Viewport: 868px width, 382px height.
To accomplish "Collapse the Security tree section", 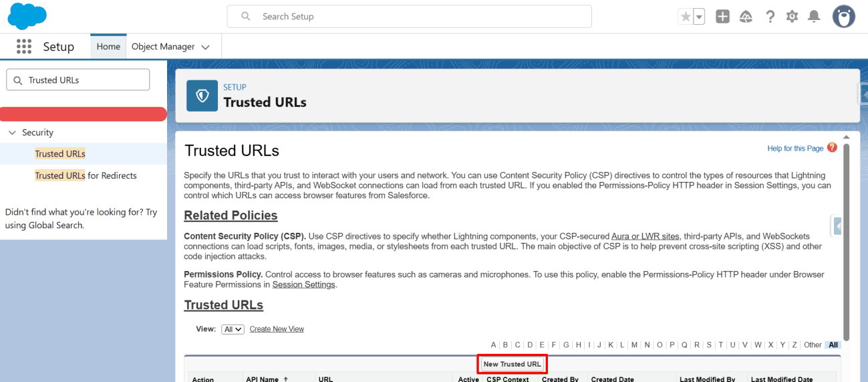I will tap(12, 132).
